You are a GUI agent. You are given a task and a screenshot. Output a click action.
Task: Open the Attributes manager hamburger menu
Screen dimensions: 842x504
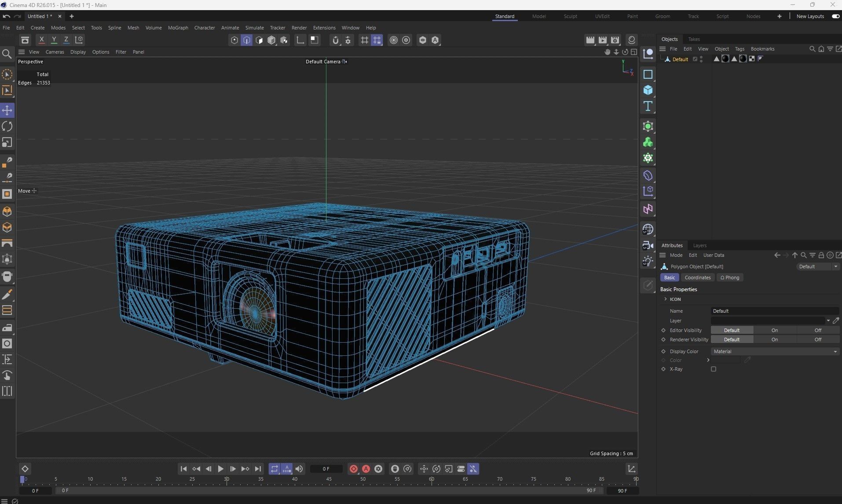(x=663, y=255)
